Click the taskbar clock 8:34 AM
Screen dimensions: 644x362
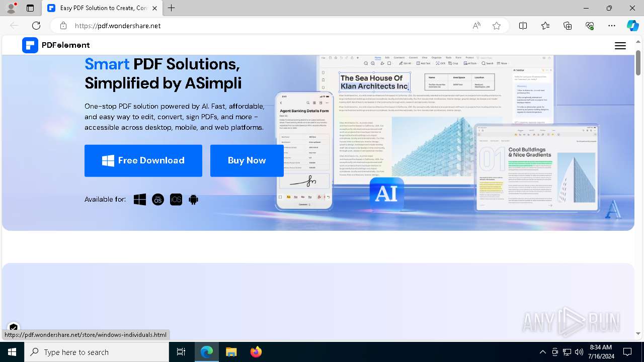pos(601,352)
